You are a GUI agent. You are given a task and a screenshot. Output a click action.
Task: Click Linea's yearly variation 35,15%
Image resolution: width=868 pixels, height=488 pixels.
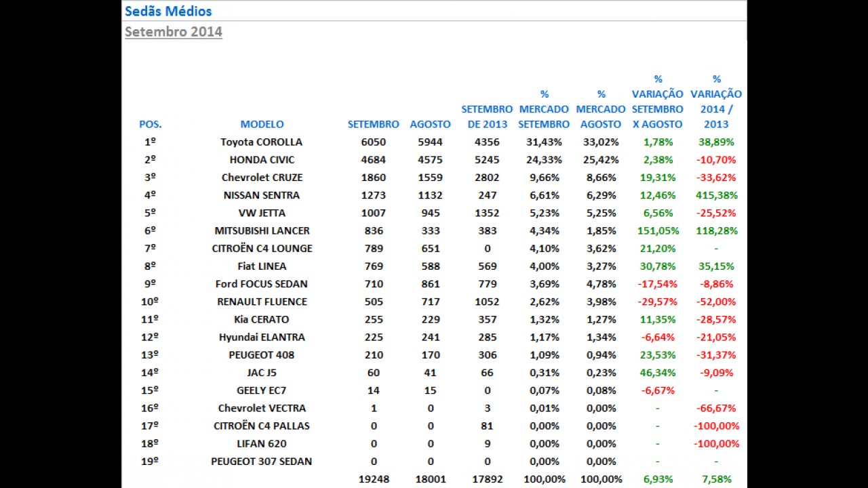click(716, 266)
